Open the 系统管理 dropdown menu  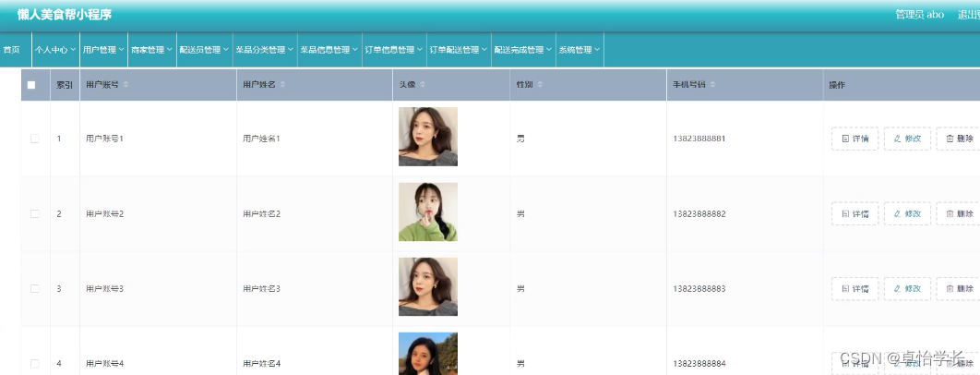tap(580, 50)
